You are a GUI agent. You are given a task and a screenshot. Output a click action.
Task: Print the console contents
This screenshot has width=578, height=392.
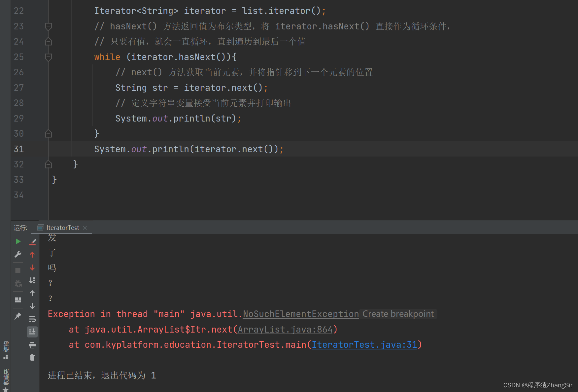coord(32,345)
